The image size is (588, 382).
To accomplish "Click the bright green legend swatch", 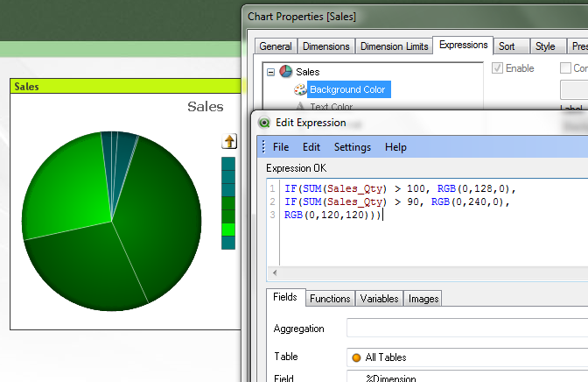I will 228,230.
